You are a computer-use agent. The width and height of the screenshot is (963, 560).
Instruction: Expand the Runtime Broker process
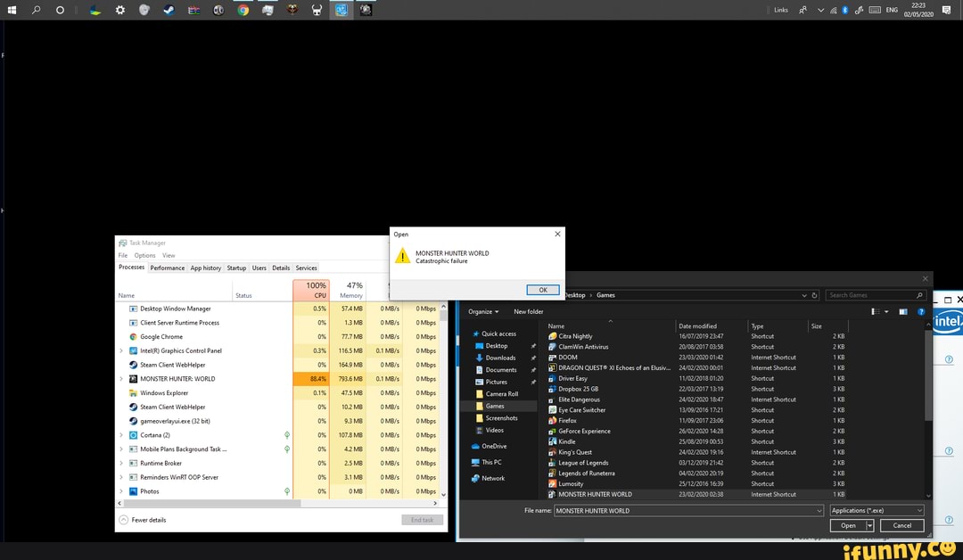[121, 464]
